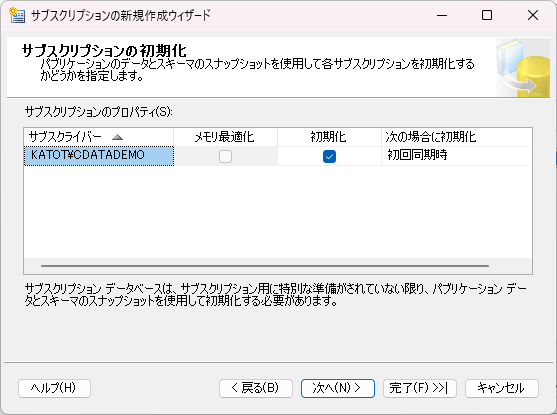Click the 初期化 column header
Image resolution: width=557 pixels, height=415 pixels.
329,137
